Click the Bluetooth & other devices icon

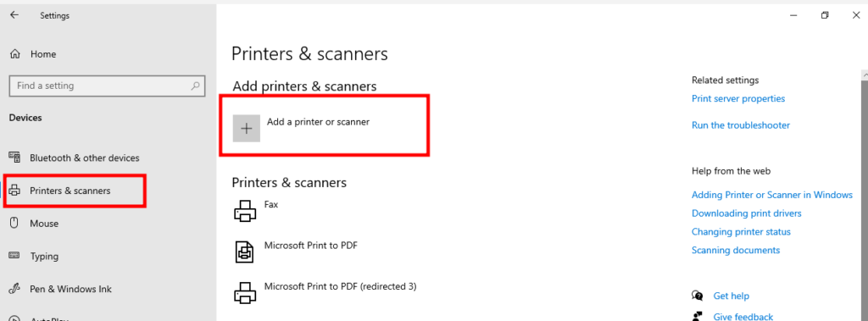(x=15, y=158)
